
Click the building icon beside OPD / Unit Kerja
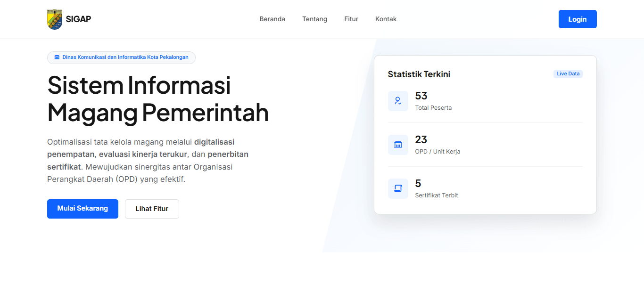398,145
